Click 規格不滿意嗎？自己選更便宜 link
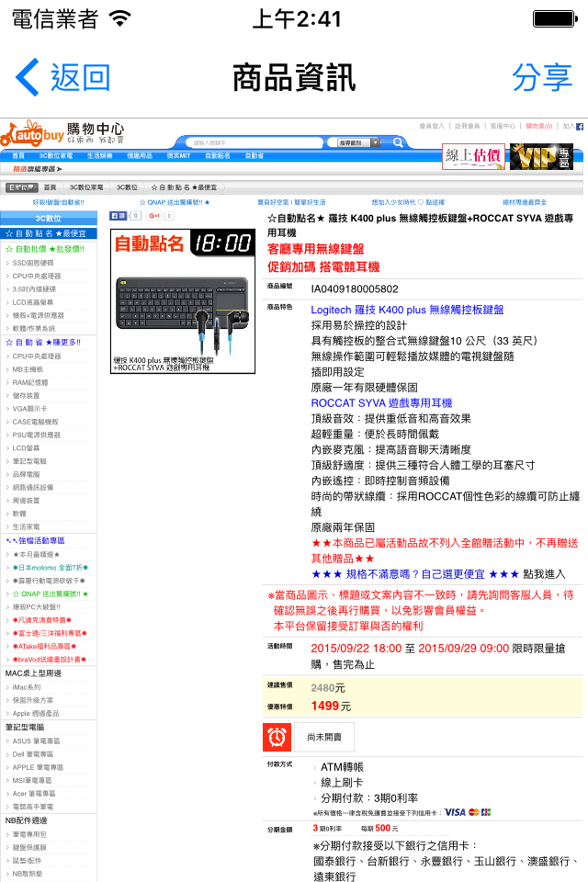The image size is (588, 882). [415, 574]
